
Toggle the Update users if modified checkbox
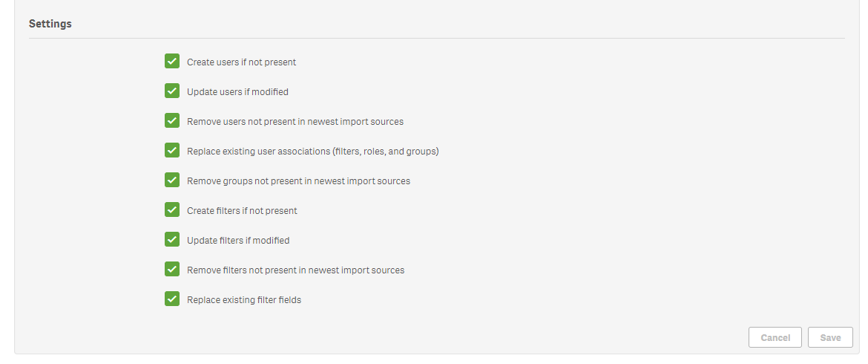pos(172,91)
